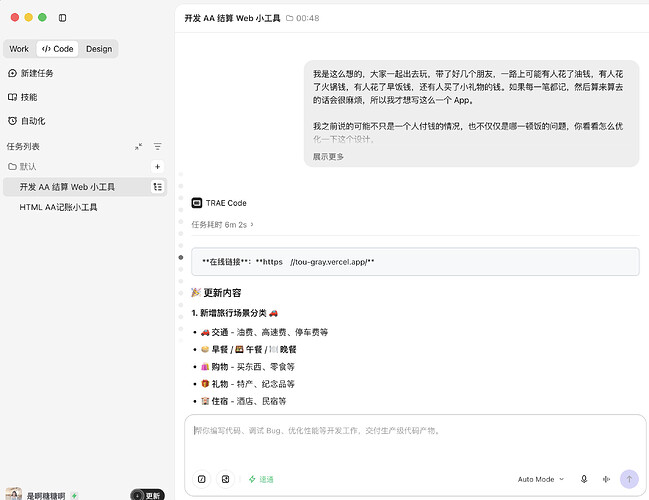
Task: Click the attach context icon in input bar
Action: pos(225,479)
